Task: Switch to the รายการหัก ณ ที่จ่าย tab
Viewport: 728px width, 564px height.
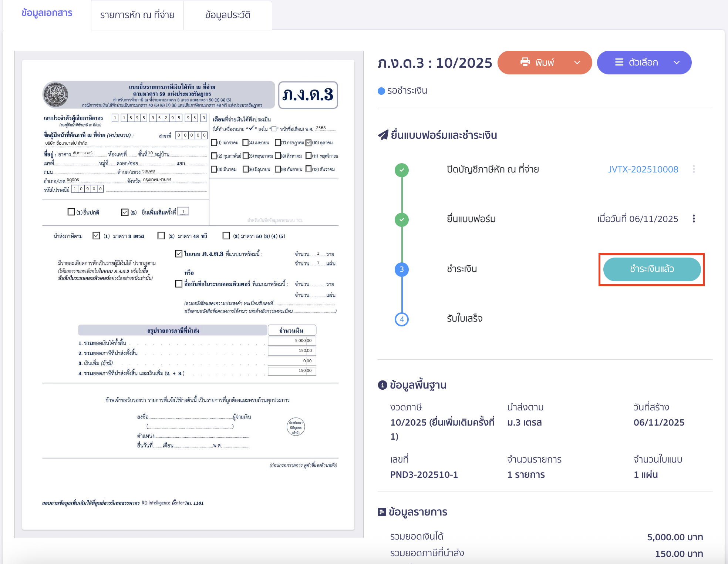Action: (137, 15)
